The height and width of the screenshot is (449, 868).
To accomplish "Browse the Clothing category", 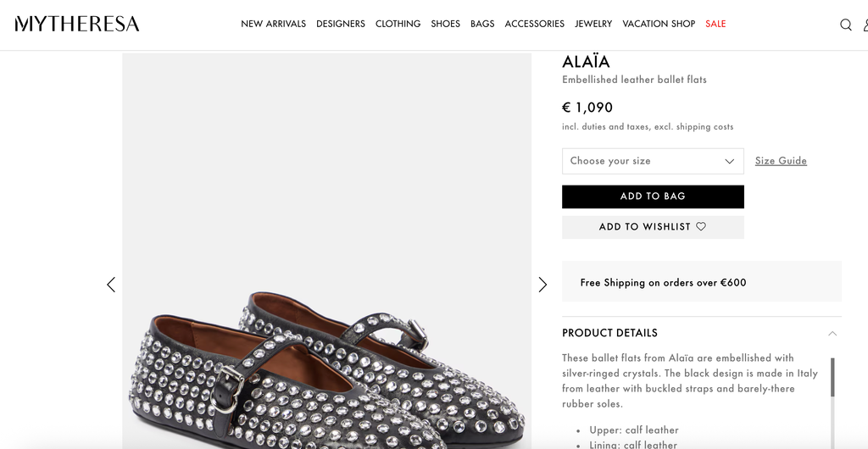I will tap(398, 24).
